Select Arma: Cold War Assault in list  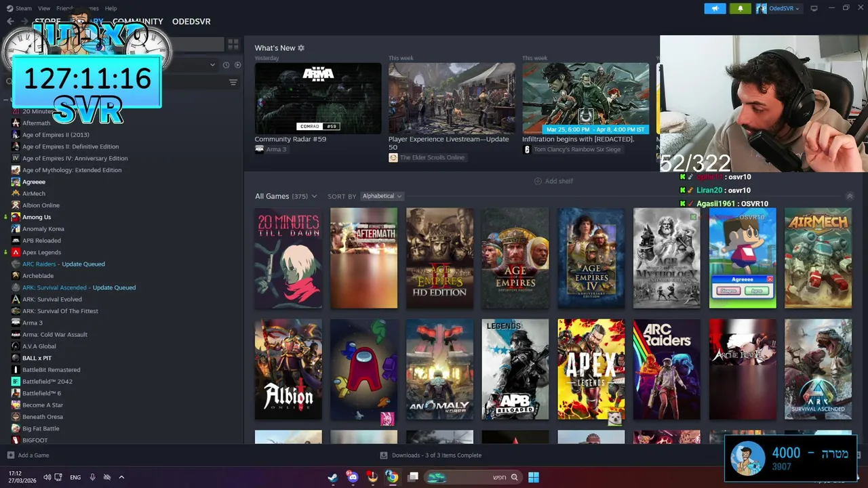(55, 334)
